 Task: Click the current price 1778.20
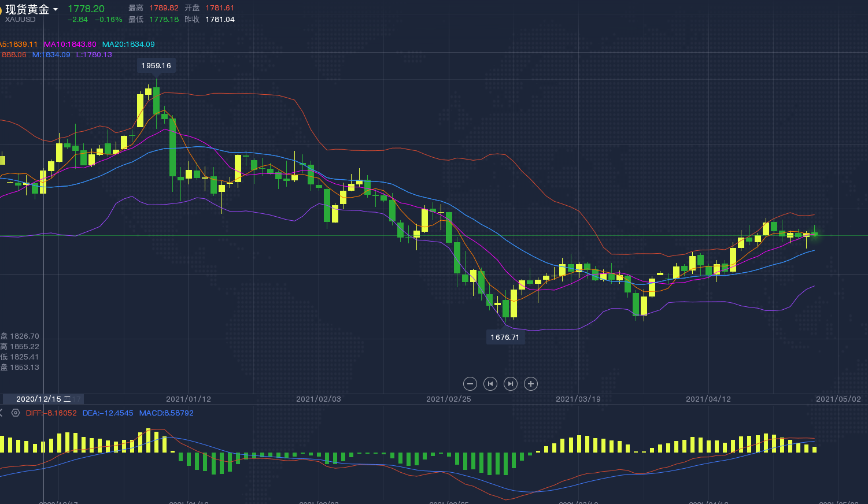point(86,9)
